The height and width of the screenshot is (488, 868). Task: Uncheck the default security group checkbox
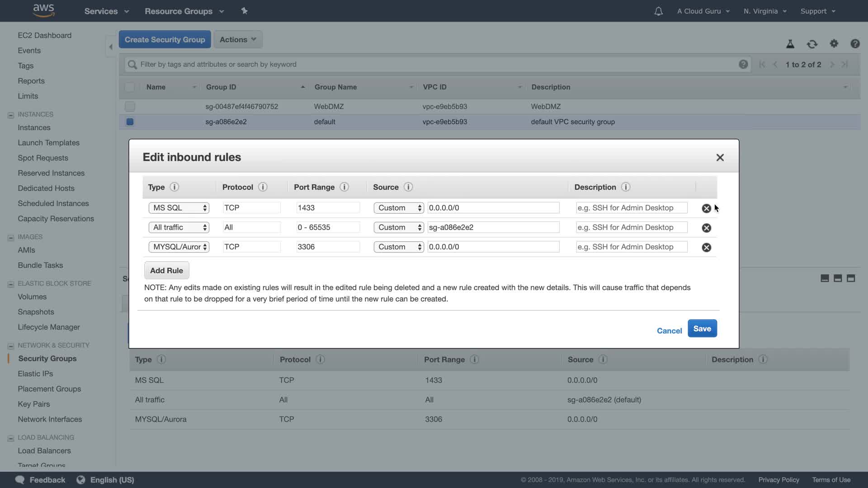click(130, 122)
